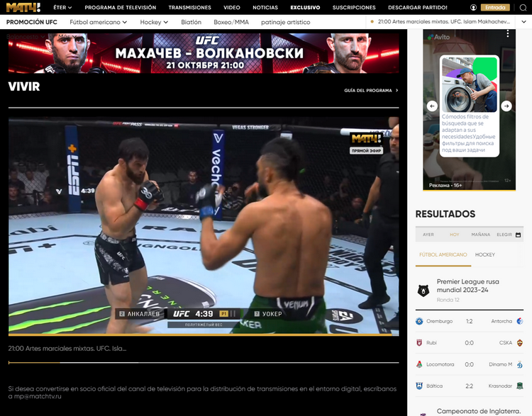Expand the Éter dropdown menu
Screen dimensions: 532x416
(62, 8)
